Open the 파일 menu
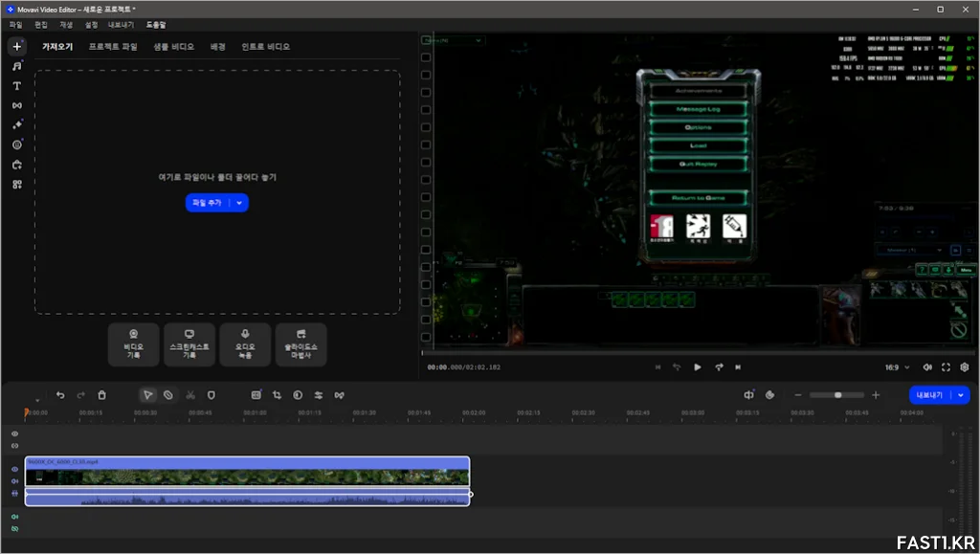The width and height of the screenshot is (980, 554). 15,25
